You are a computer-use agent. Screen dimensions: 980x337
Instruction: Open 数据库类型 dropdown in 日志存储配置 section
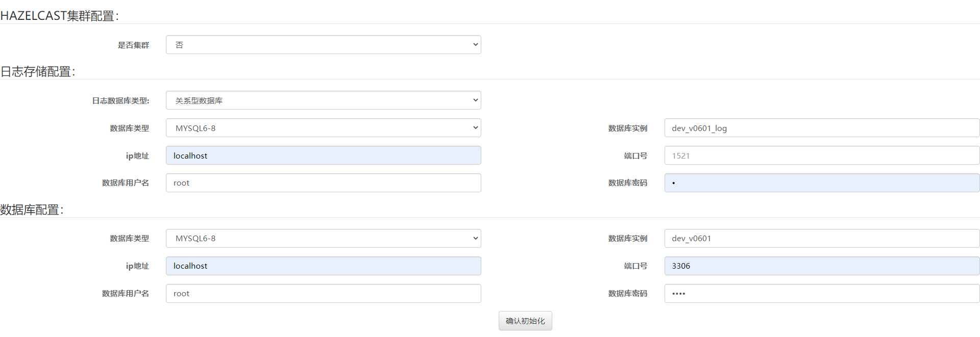[323, 128]
